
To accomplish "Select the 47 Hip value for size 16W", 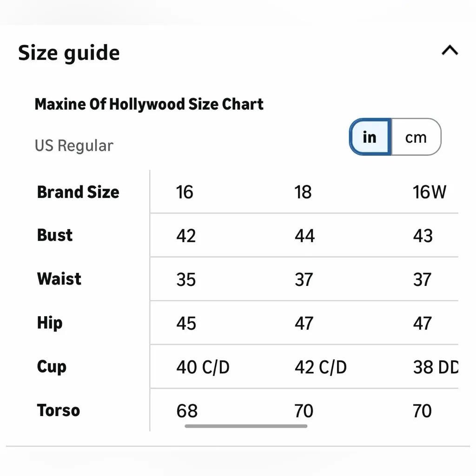I will 423,323.
